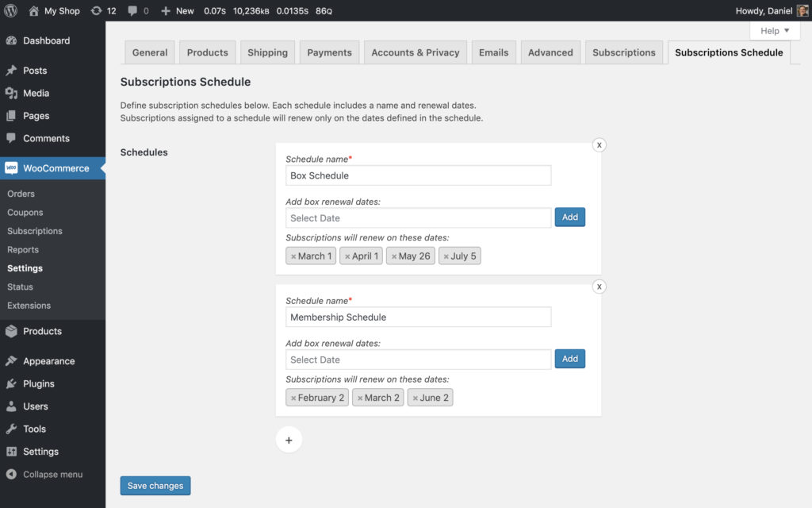Click the Tools wrench icon
The image size is (812, 508).
pyautogui.click(x=11, y=429)
